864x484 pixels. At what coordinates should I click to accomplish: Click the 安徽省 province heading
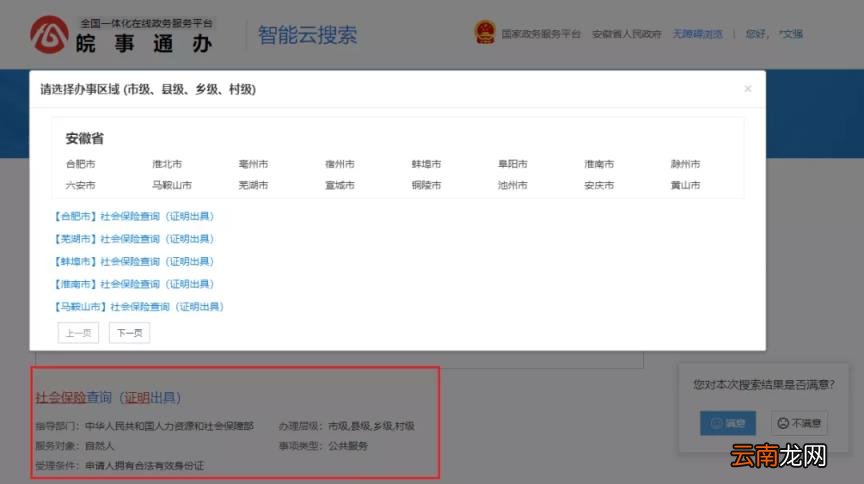point(84,138)
